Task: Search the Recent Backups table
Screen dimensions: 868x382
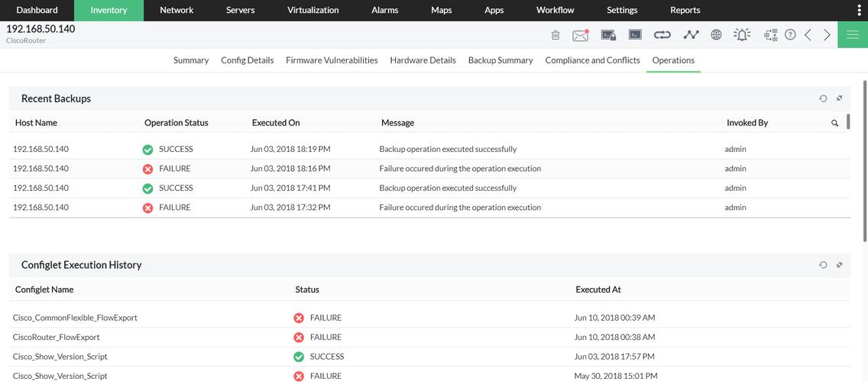Action: tap(834, 123)
